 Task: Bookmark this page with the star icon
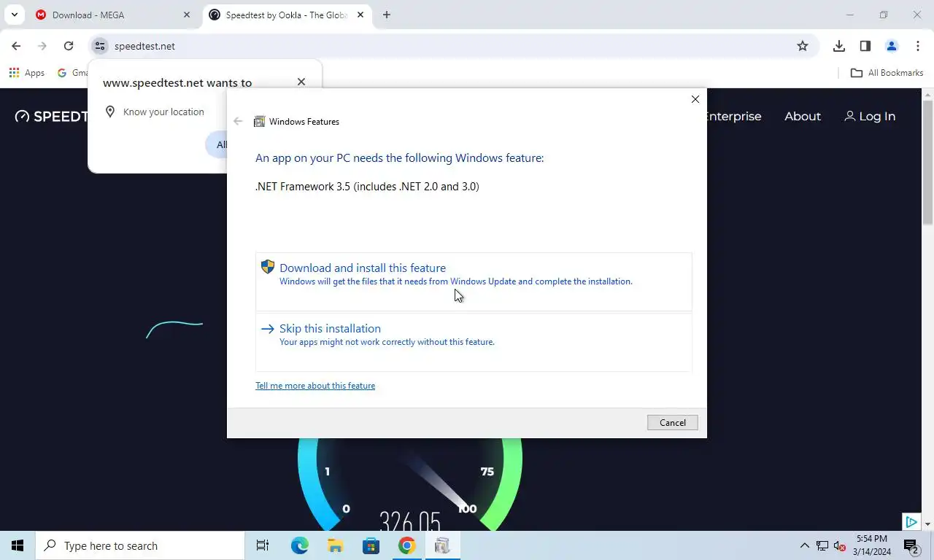click(x=803, y=46)
